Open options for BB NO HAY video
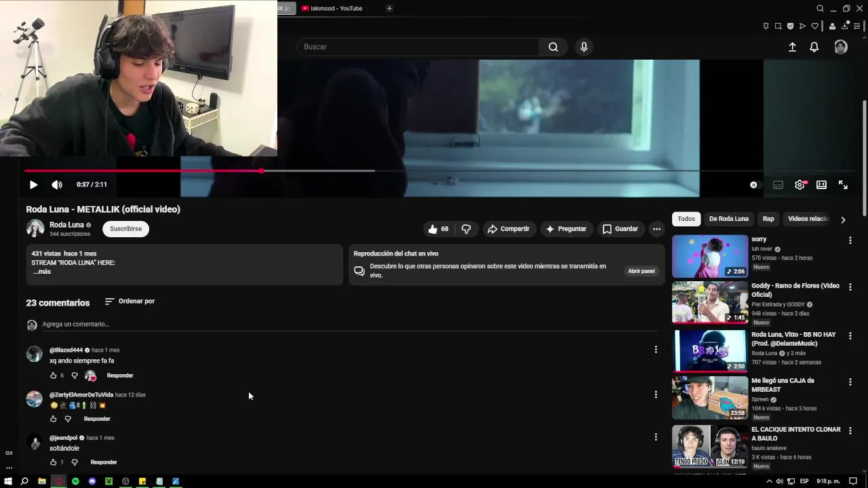The height and width of the screenshot is (488, 868). 850,335
